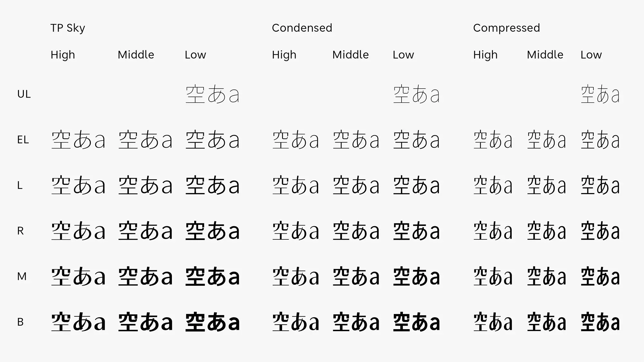Click the Compressed Low M sample
This screenshot has width=644, height=362.
pyautogui.click(x=600, y=277)
